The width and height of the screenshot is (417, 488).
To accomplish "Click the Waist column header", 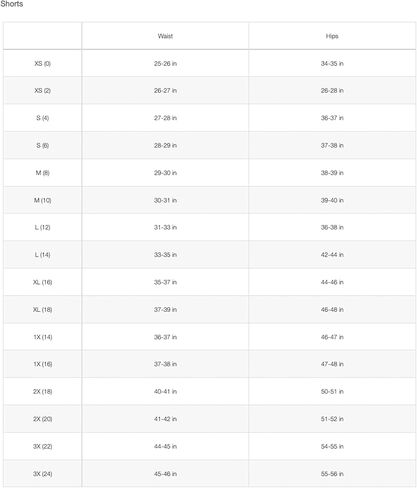I will click(165, 36).
